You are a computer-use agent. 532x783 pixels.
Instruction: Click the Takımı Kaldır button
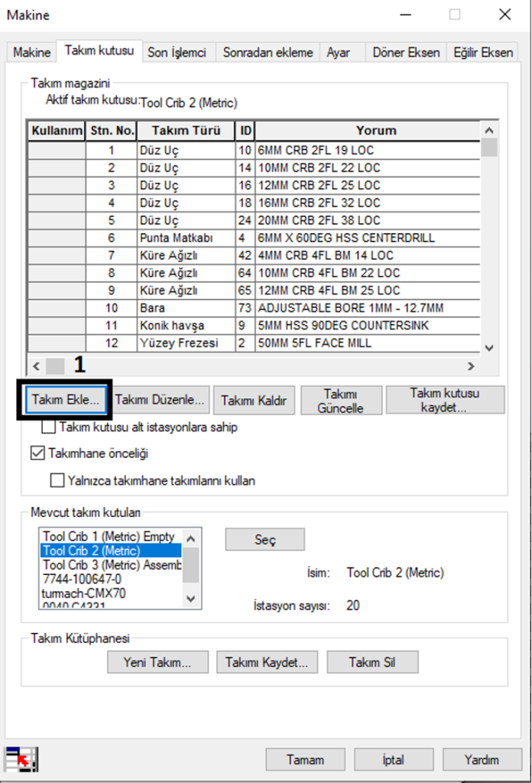(x=253, y=400)
